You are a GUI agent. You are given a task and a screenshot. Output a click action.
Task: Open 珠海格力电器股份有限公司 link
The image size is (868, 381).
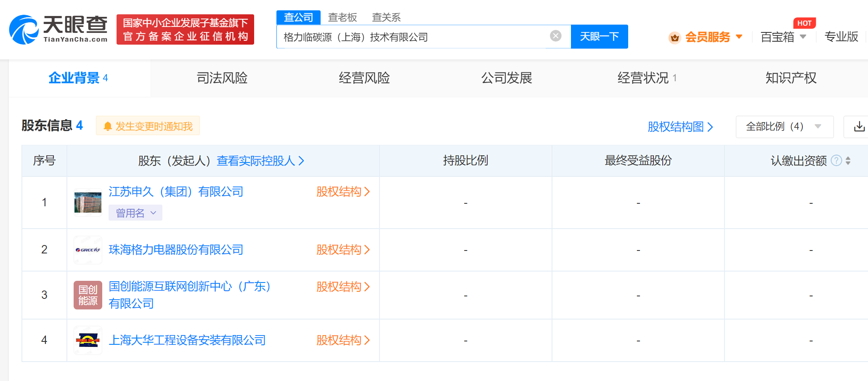[x=176, y=250]
